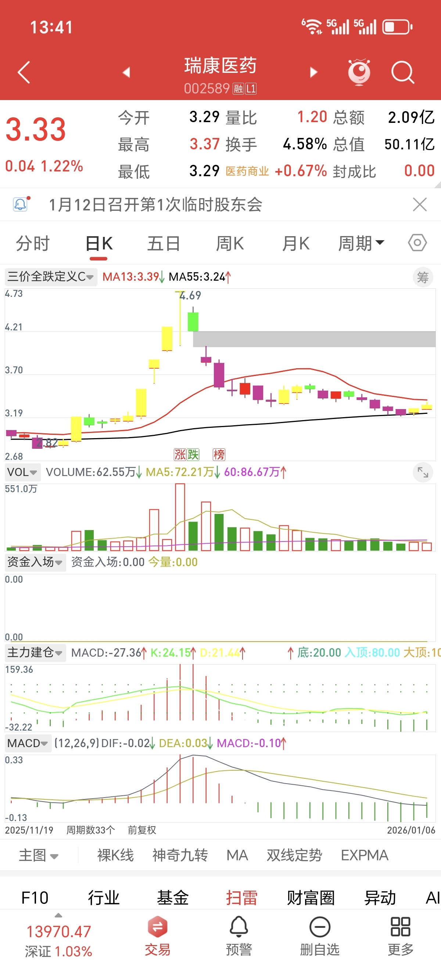Open the MACD indicator dropdown
This screenshot has height=980, width=441.
click(28, 743)
